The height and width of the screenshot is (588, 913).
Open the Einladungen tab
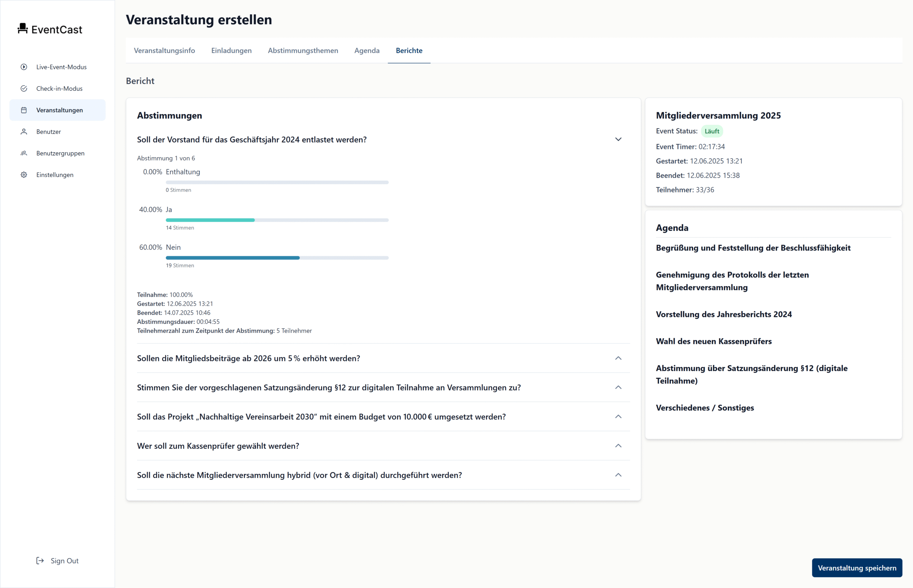(231, 50)
